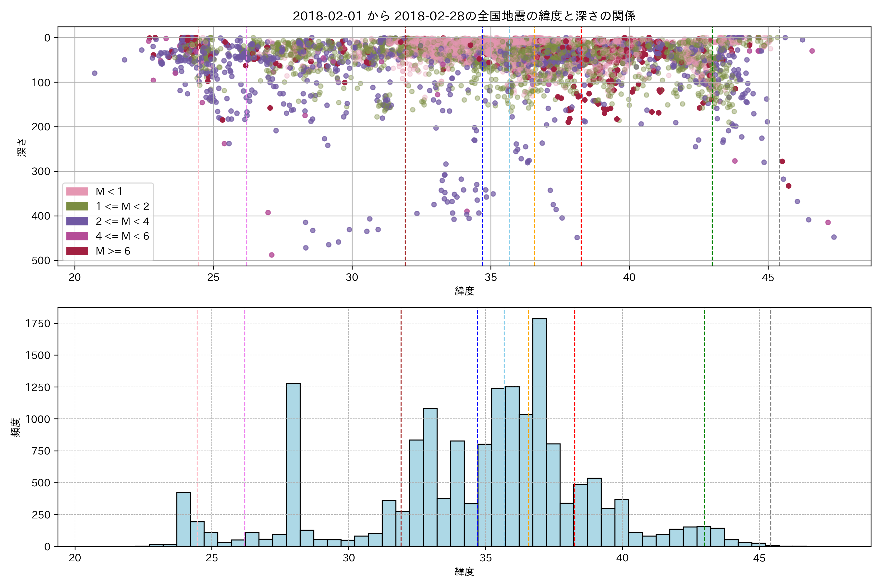The height and width of the screenshot is (588, 882).
Task: Click the 20 tick under scatter plot
Action: pos(75,278)
